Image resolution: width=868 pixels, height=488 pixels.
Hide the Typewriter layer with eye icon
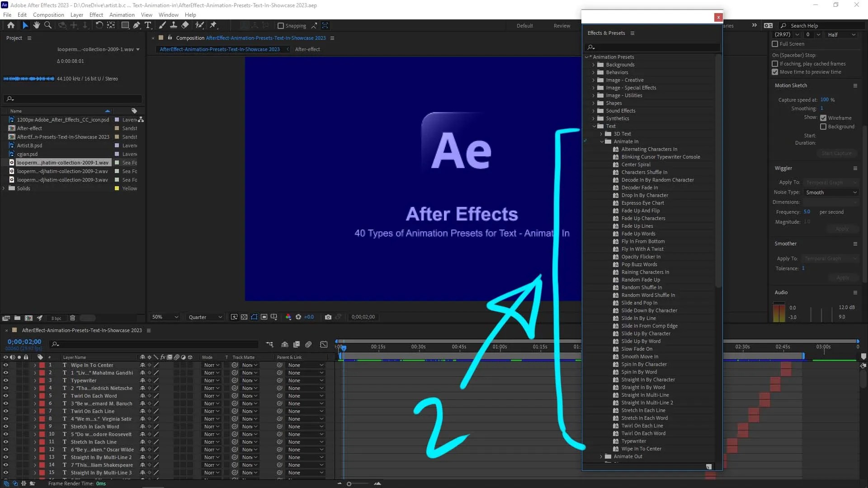tap(5, 380)
